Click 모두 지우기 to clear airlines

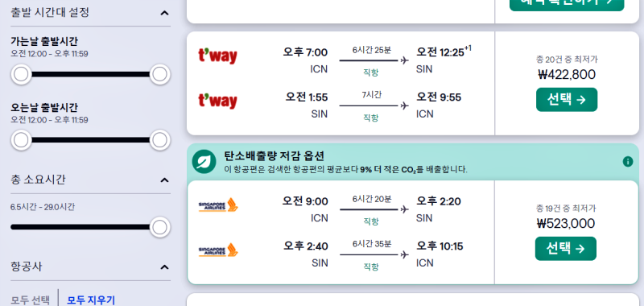coord(91,300)
